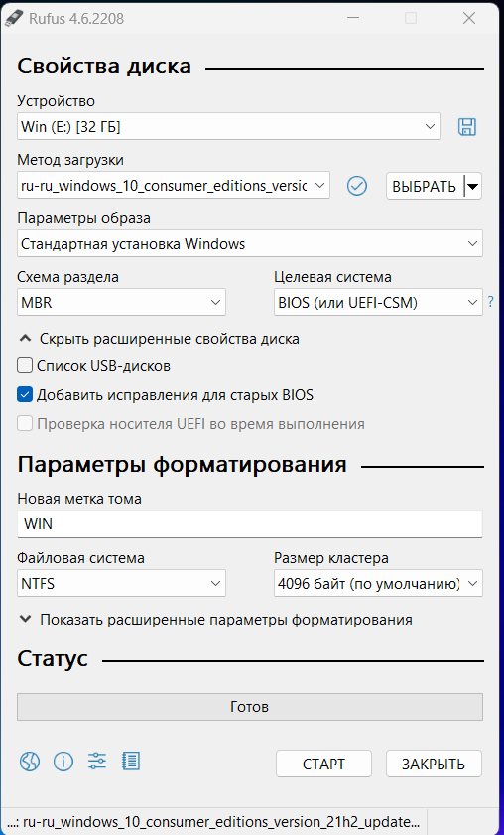Viewport: 504px width, 835px height.
Task: Click the ЗАКРЫТЬ button
Action: 434,764
